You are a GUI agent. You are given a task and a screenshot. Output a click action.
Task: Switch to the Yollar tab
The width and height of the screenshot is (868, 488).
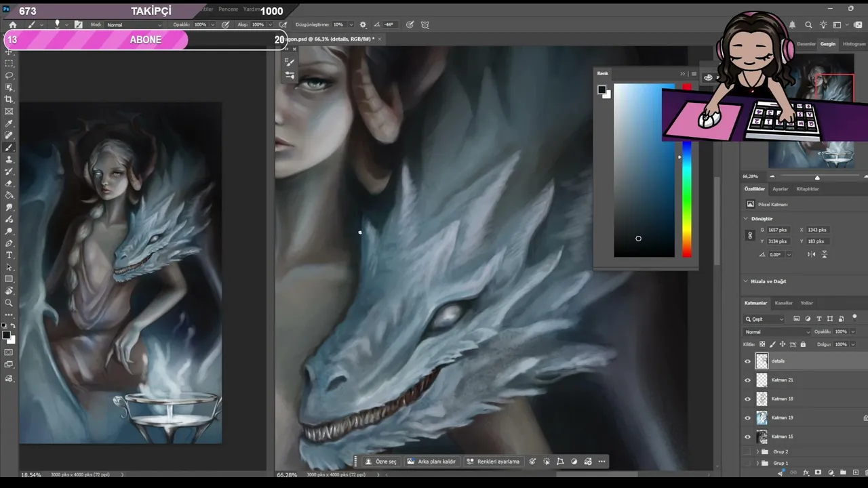tap(807, 303)
